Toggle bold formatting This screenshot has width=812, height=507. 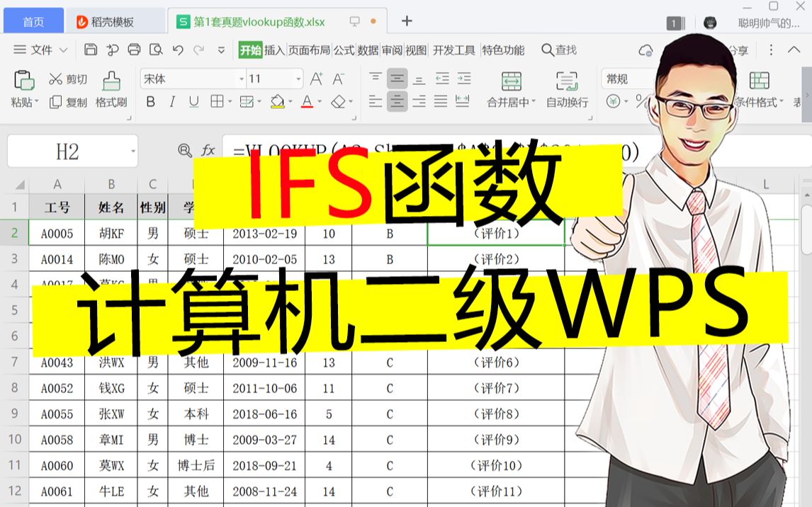point(151,101)
